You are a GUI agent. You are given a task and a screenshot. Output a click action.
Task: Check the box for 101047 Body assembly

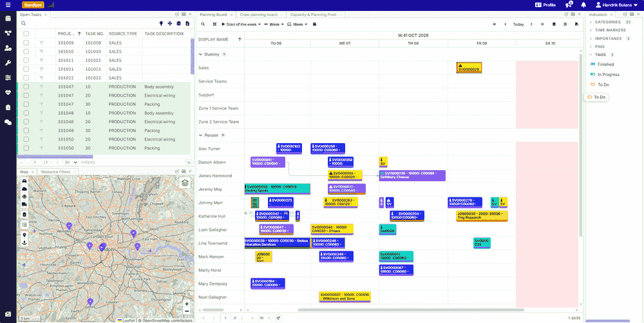pyautogui.click(x=26, y=86)
